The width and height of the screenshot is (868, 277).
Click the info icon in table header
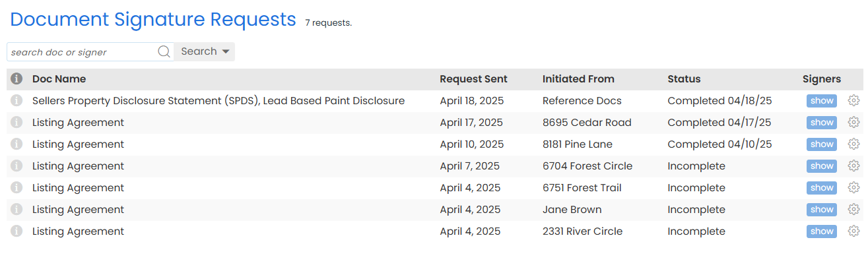(x=17, y=79)
